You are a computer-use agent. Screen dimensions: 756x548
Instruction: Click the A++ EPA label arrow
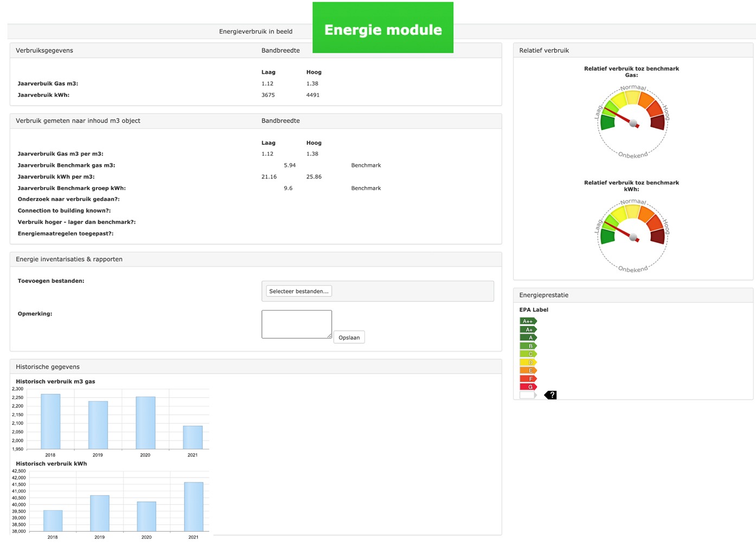click(x=528, y=321)
